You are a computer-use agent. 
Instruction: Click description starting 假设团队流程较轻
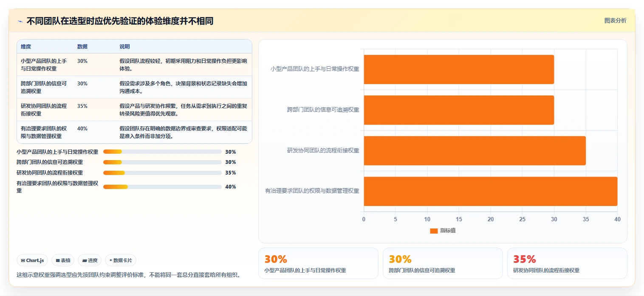click(x=183, y=65)
